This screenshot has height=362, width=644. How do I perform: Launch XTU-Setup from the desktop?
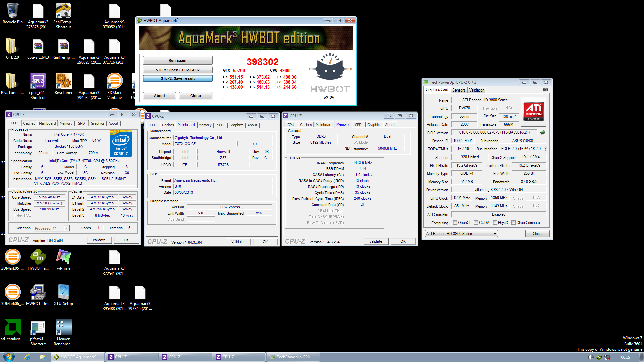(63, 295)
